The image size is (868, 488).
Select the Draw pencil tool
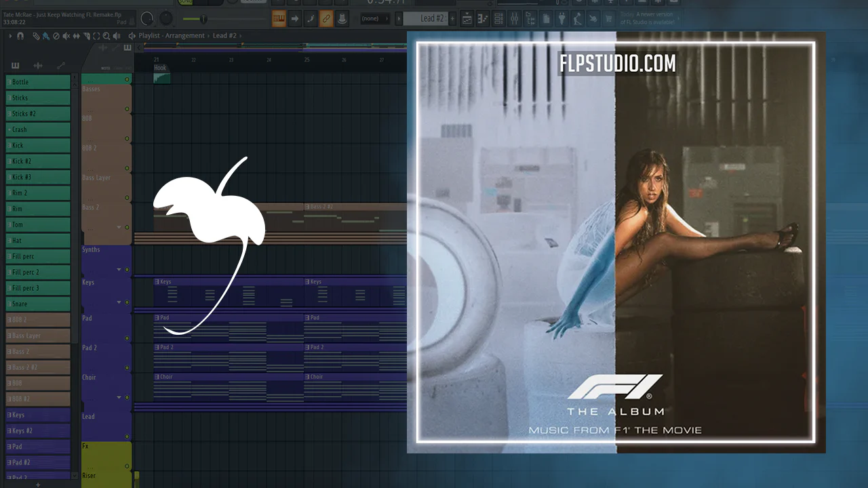[x=36, y=35]
